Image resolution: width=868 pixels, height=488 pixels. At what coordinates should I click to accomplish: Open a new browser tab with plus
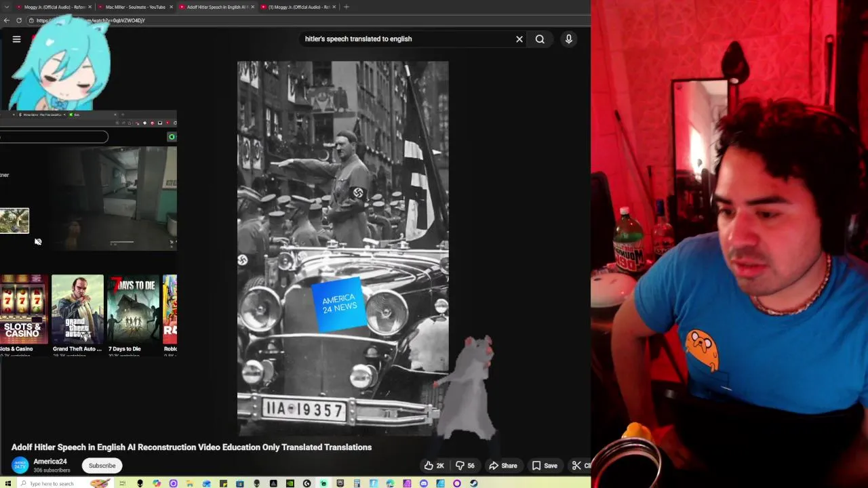[347, 7]
